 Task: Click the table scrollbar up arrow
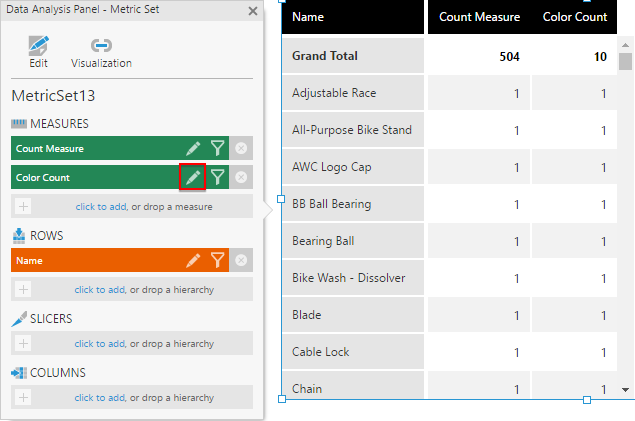click(x=626, y=45)
